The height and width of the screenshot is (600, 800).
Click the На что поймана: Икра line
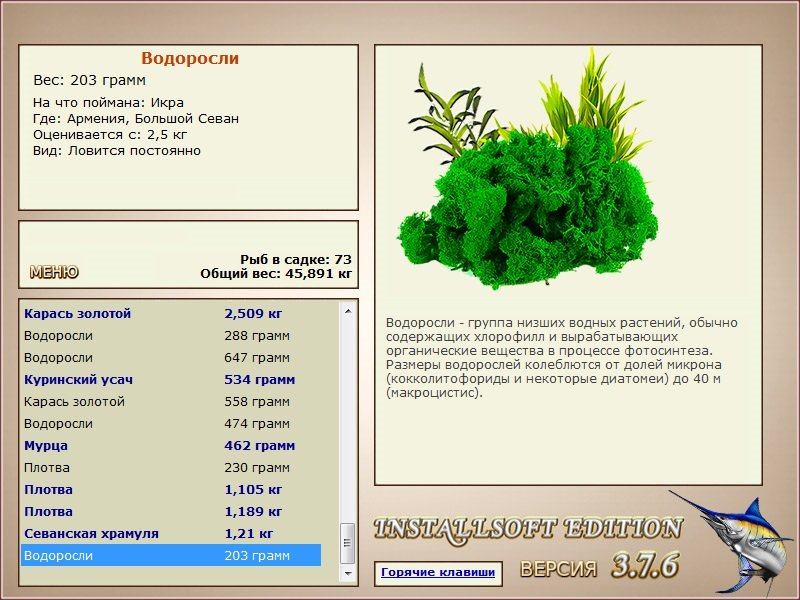coord(108,103)
